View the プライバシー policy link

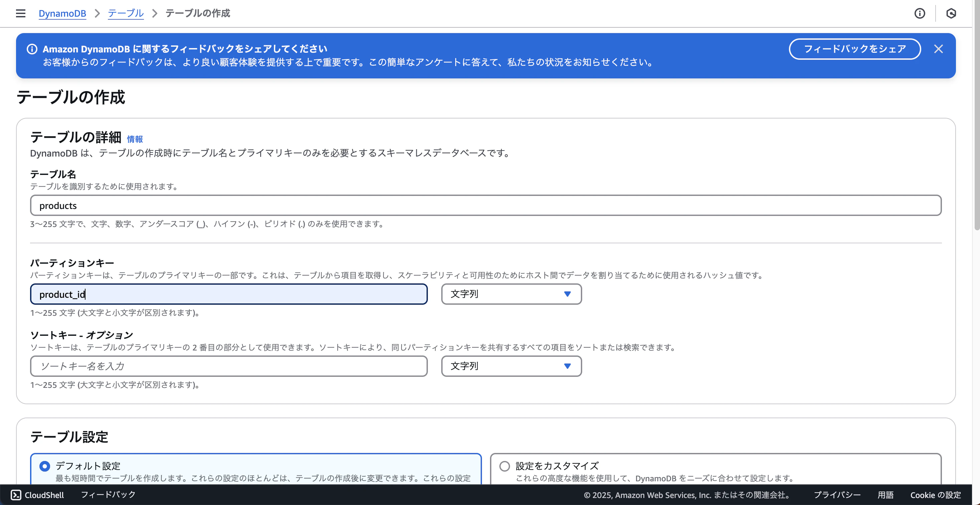pyautogui.click(x=837, y=495)
